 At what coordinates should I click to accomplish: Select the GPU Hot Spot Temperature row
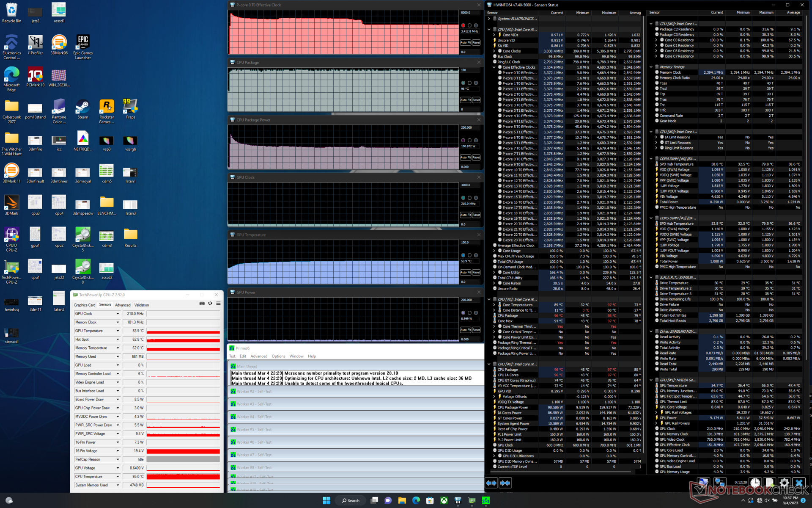pyautogui.click(x=727, y=396)
